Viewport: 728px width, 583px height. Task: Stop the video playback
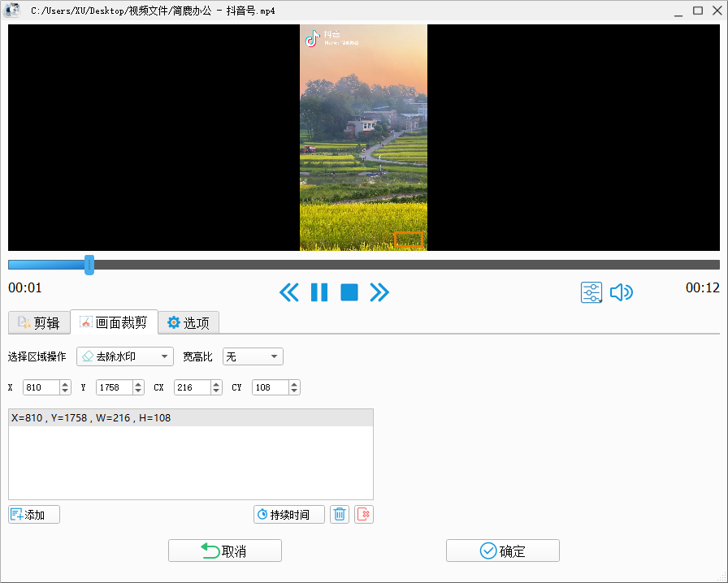pyautogui.click(x=349, y=292)
